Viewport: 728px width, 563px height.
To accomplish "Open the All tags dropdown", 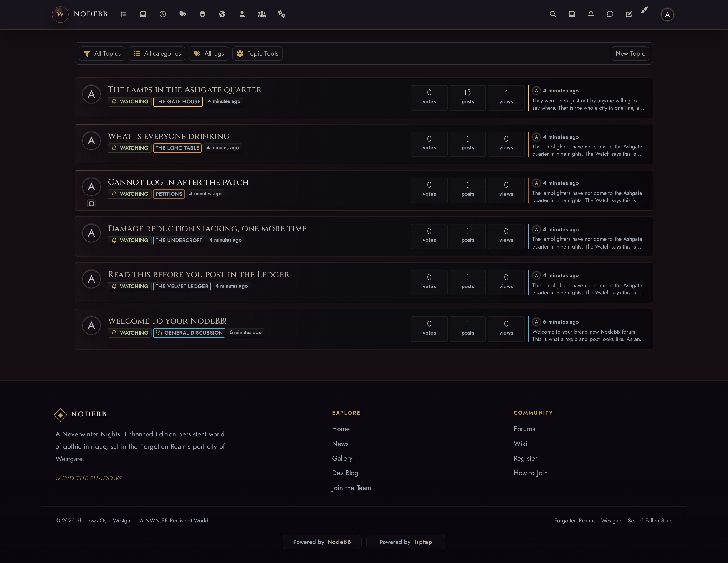I will (209, 53).
